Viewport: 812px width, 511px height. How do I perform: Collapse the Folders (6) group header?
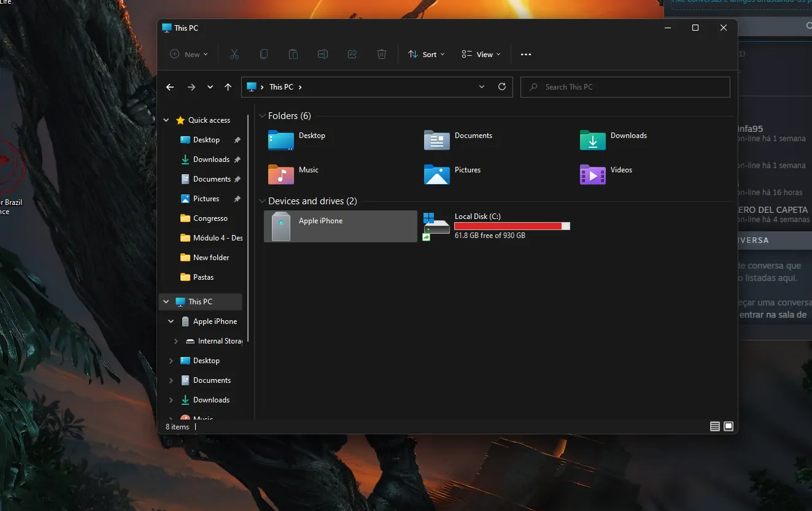263,116
